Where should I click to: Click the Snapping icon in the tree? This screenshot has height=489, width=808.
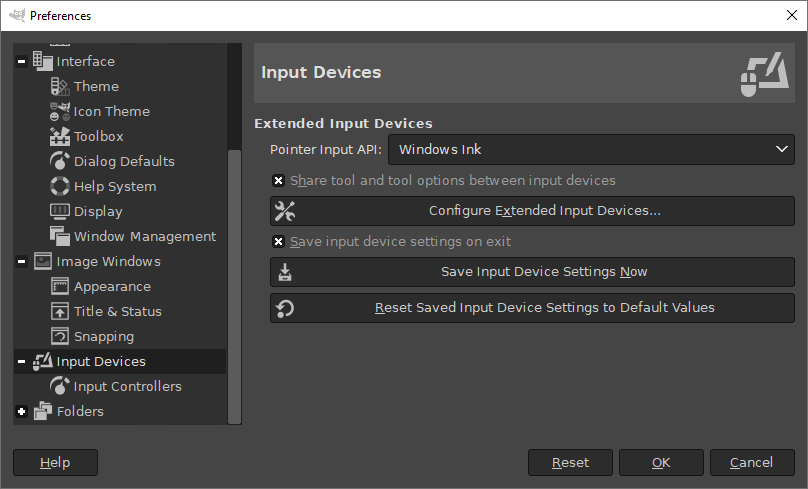59,337
